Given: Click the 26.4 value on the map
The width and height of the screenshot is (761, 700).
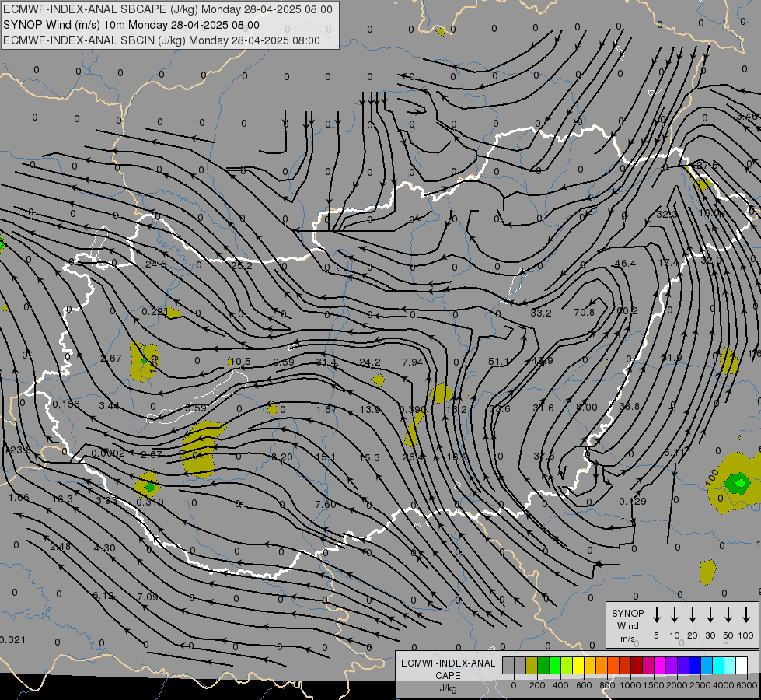Looking at the screenshot, I should click(414, 457).
